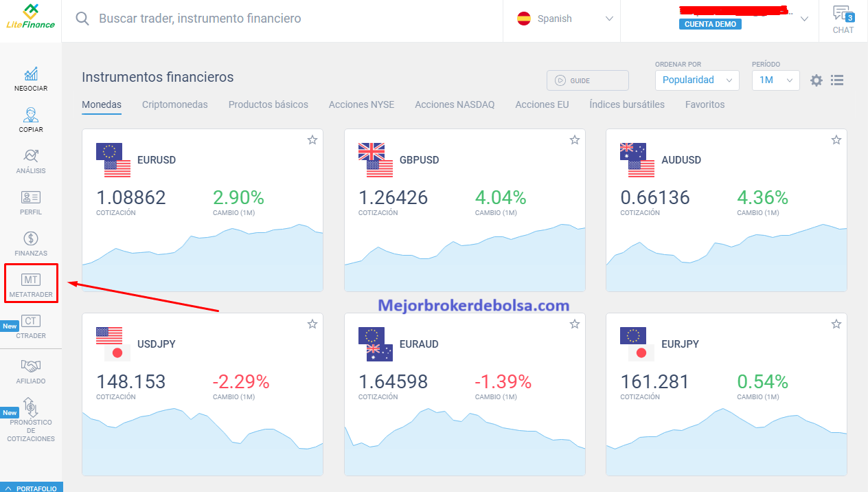The height and width of the screenshot is (492, 868).
Task: Switch to the Acciones NASDAQ tab
Action: click(455, 104)
